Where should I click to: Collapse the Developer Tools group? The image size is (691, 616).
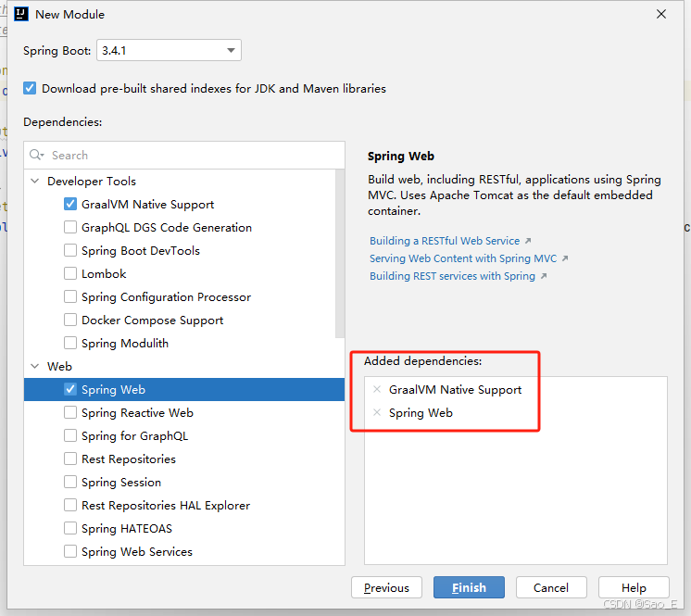tap(35, 182)
